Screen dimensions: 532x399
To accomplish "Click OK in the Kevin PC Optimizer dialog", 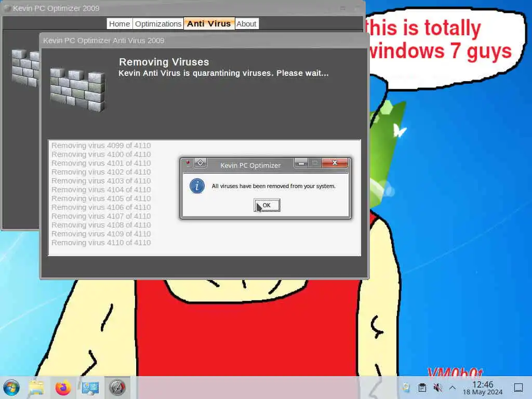I will pyautogui.click(x=267, y=205).
